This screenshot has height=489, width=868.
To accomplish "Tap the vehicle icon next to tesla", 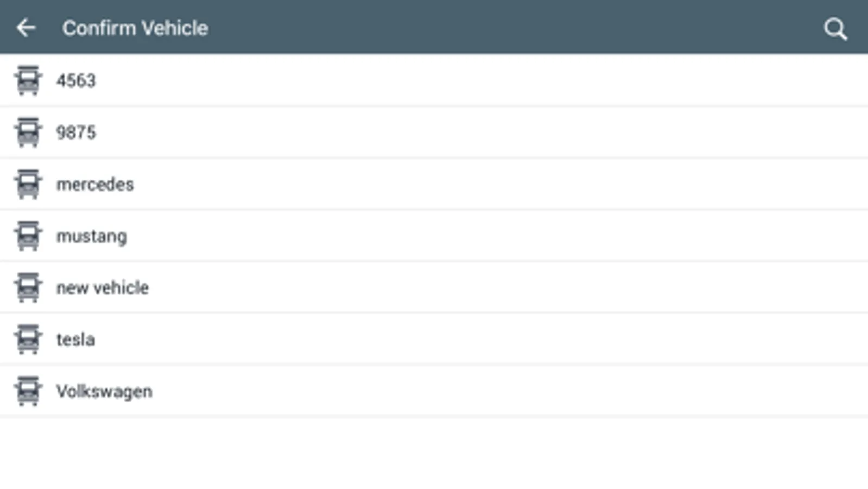I will (x=28, y=339).
